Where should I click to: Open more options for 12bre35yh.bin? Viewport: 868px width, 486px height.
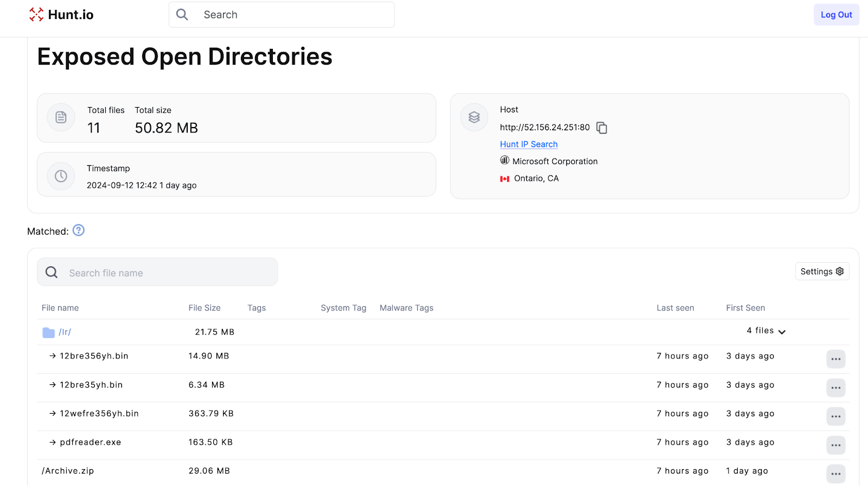[835, 388]
